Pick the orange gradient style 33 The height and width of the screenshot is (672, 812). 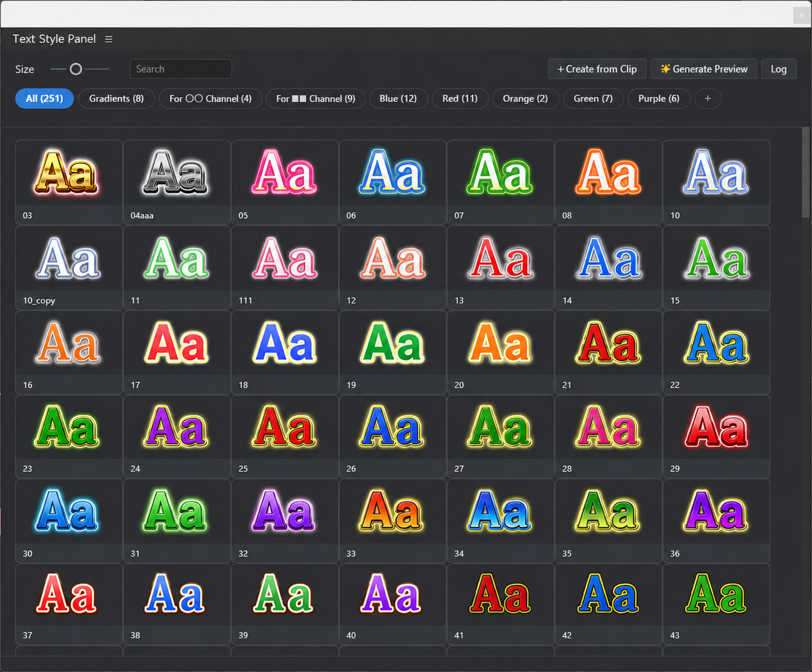point(393,521)
